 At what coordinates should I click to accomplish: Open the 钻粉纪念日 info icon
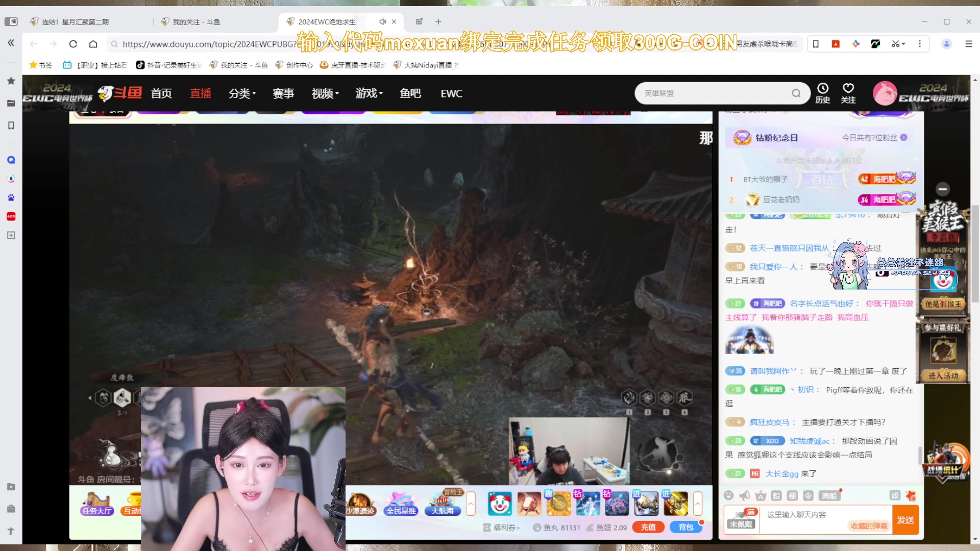(x=904, y=137)
